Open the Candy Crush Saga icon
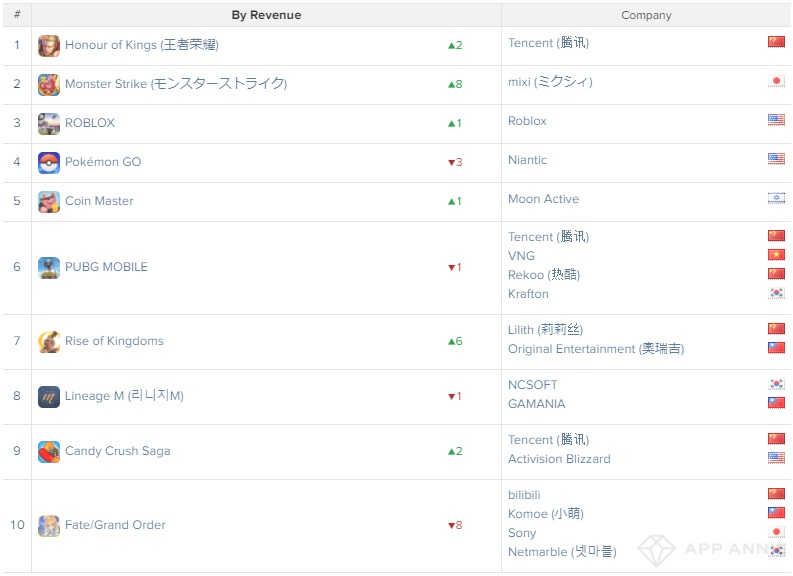The width and height of the screenshot is (793, 576). click(49, 452)
